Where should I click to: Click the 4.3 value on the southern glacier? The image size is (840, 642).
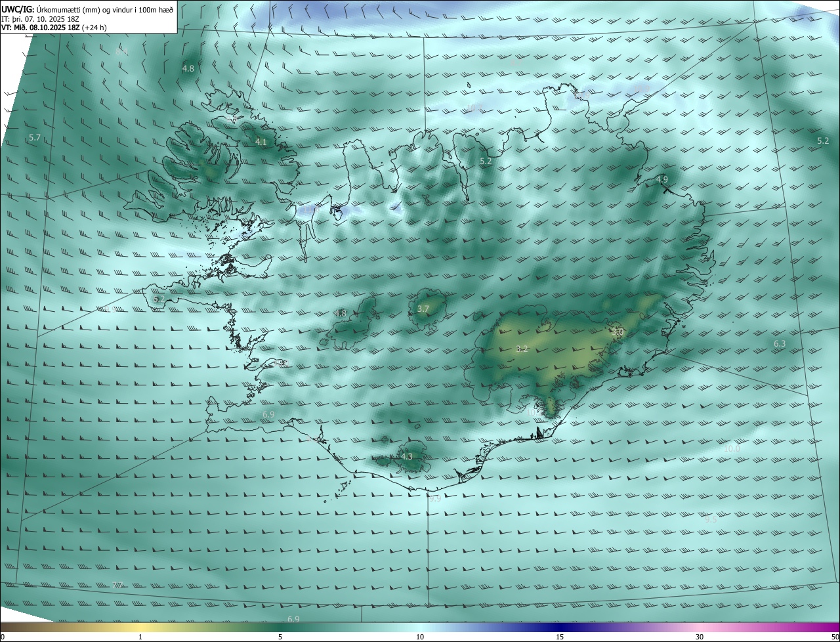407,456
